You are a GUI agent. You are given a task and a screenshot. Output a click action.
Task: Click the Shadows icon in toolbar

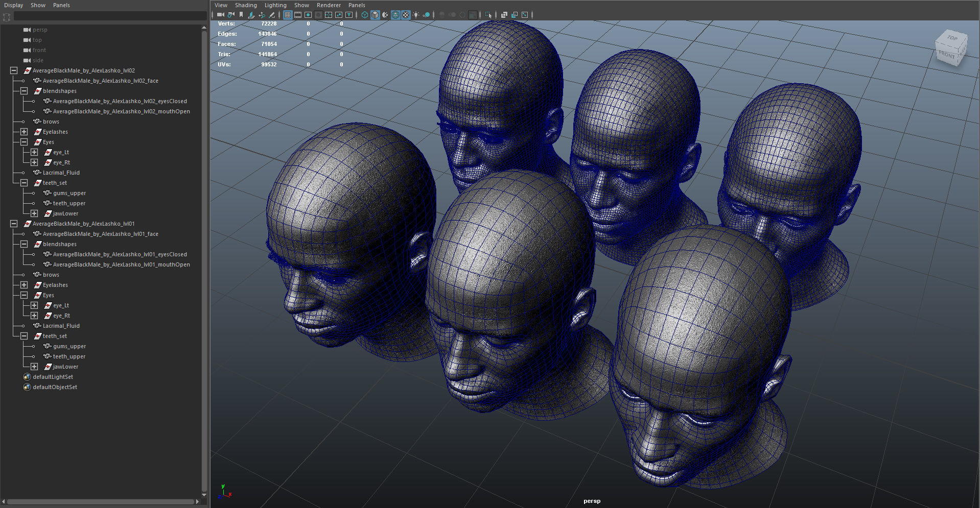click(426, 15)
